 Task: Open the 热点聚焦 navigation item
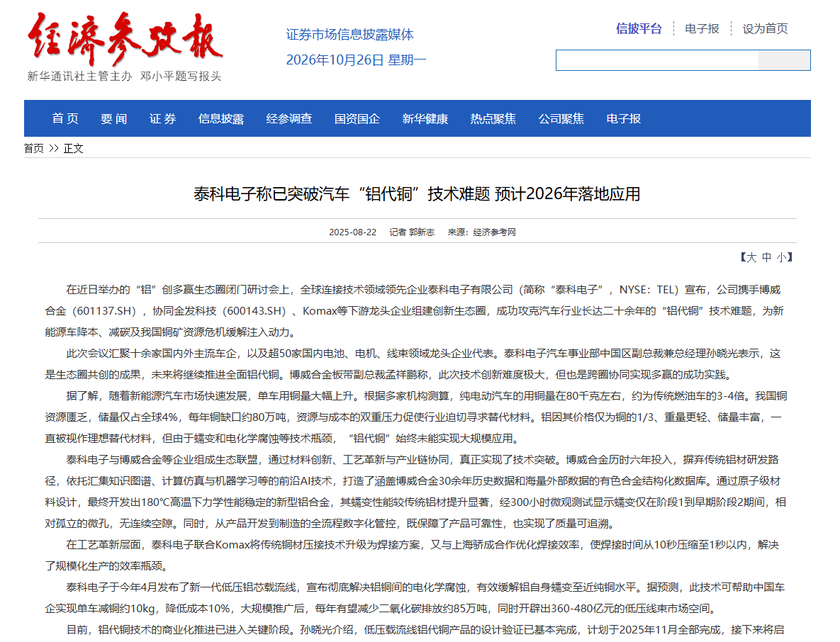click(x=493, y=118)
